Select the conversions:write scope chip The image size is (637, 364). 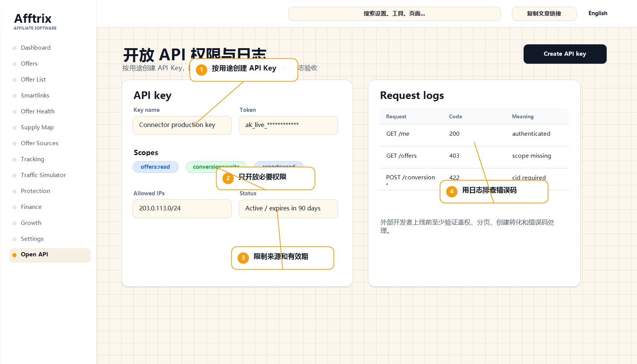tap(216, 167)
